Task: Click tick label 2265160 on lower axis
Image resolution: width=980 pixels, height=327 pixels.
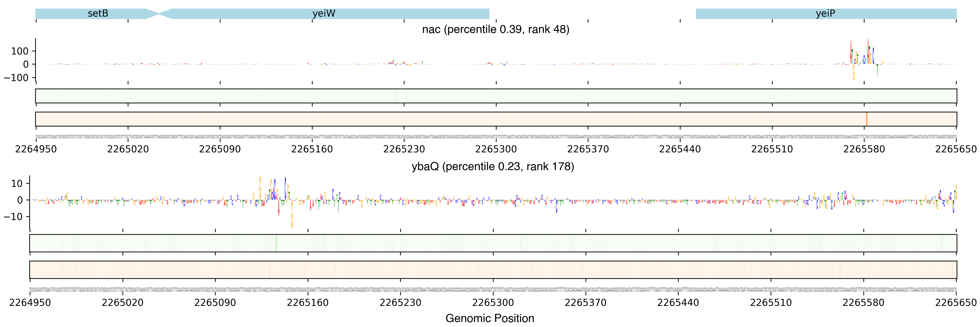Action: (x=307, y=303)
